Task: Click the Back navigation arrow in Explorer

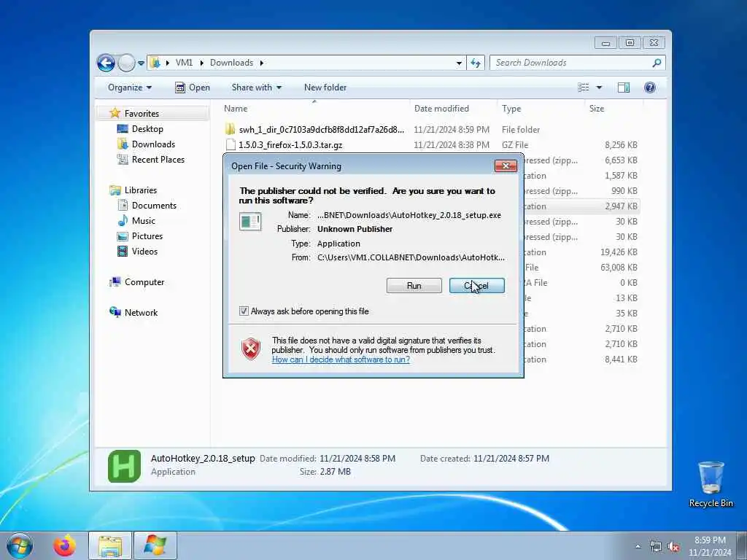Action: 106,63
